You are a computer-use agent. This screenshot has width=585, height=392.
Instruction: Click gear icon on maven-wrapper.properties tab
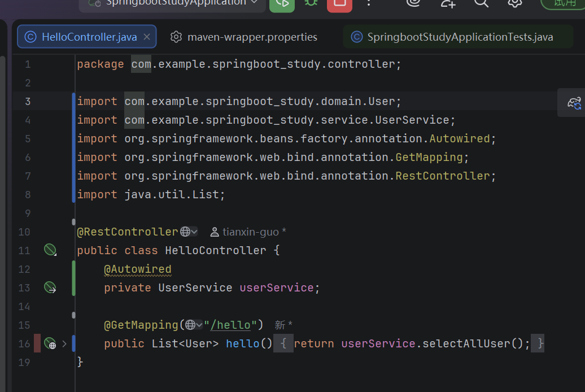[176, 37]
